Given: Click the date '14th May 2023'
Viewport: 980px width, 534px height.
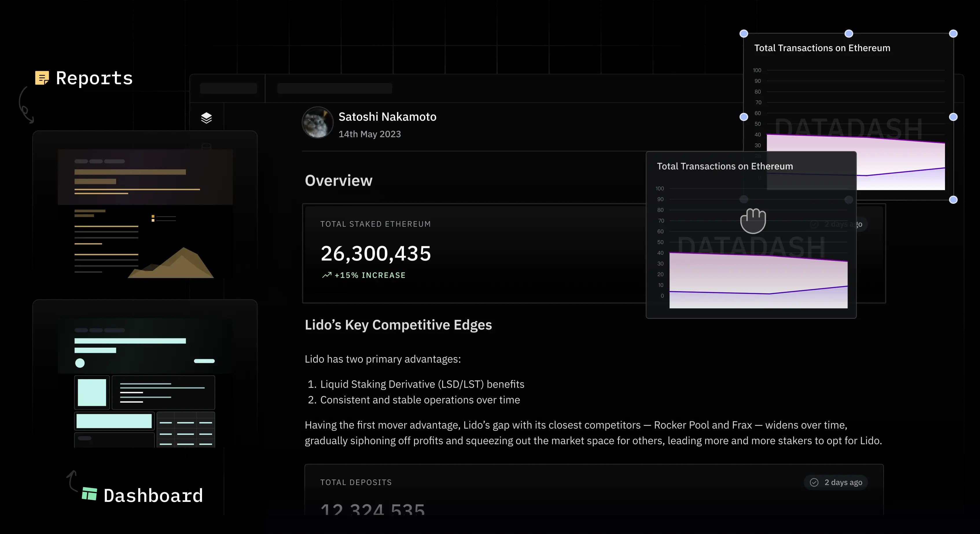Looking at the screenshot, I should click(369, 134).
